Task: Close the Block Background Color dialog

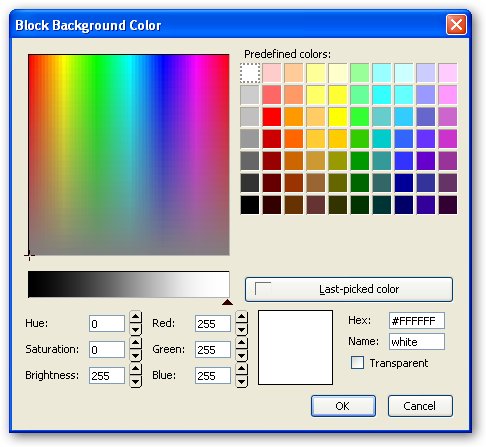Action: [456, 25]
